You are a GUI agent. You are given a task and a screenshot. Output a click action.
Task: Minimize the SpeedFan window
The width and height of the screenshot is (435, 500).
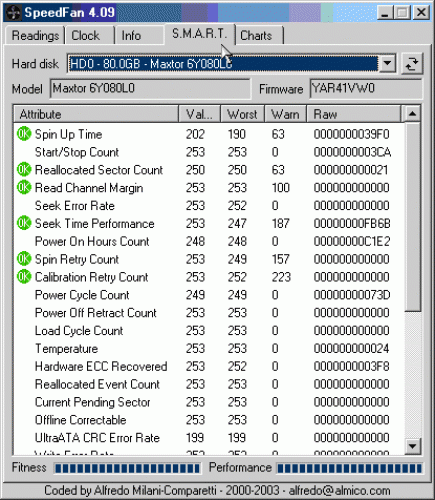tap(385, 13)
